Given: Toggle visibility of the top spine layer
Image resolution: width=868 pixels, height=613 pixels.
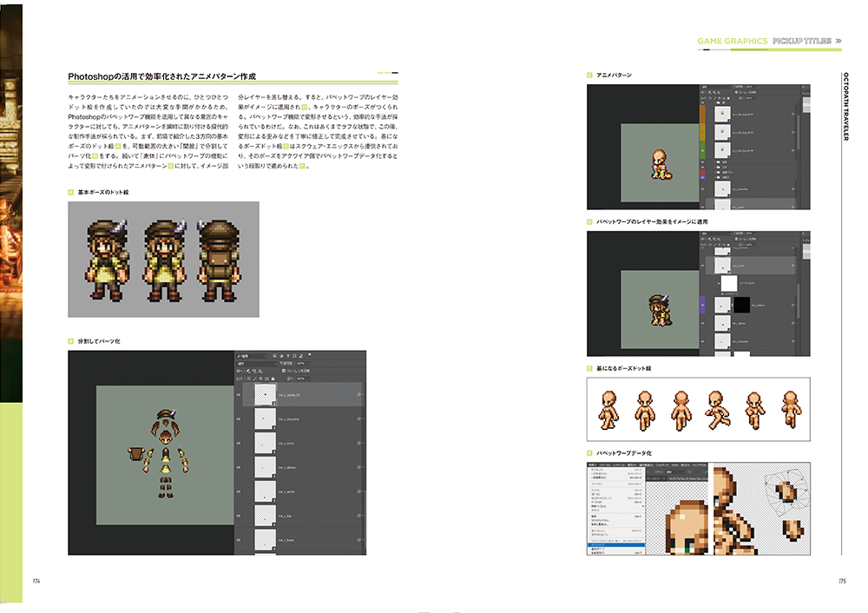Looking at the screenshot, I should point(240,395).
